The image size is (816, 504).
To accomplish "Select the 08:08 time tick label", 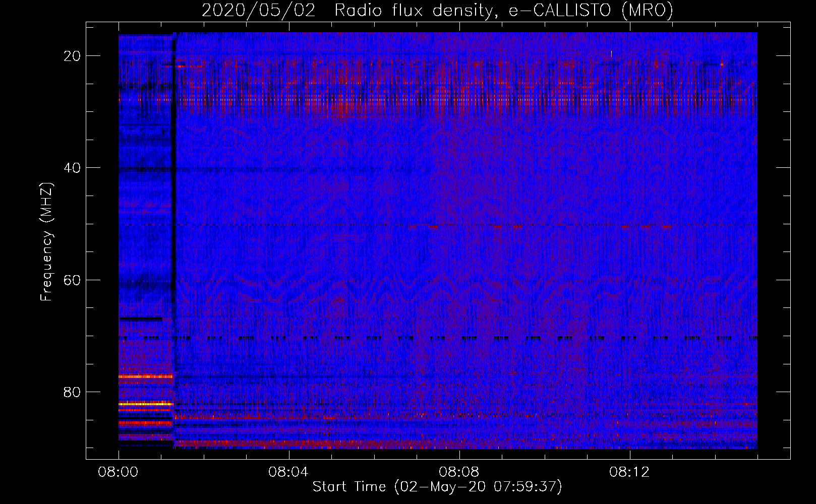I will [459, 472].
